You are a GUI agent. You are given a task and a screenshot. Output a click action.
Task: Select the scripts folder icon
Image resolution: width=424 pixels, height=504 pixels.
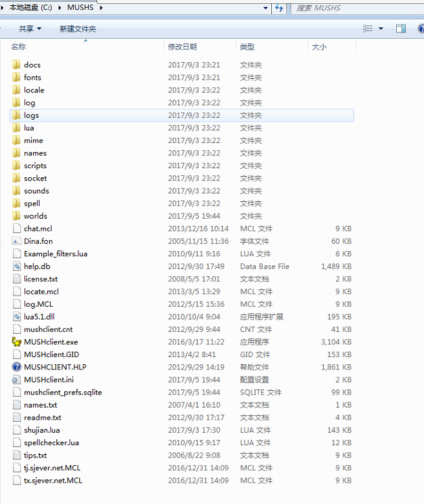click(x=16, y=166)
